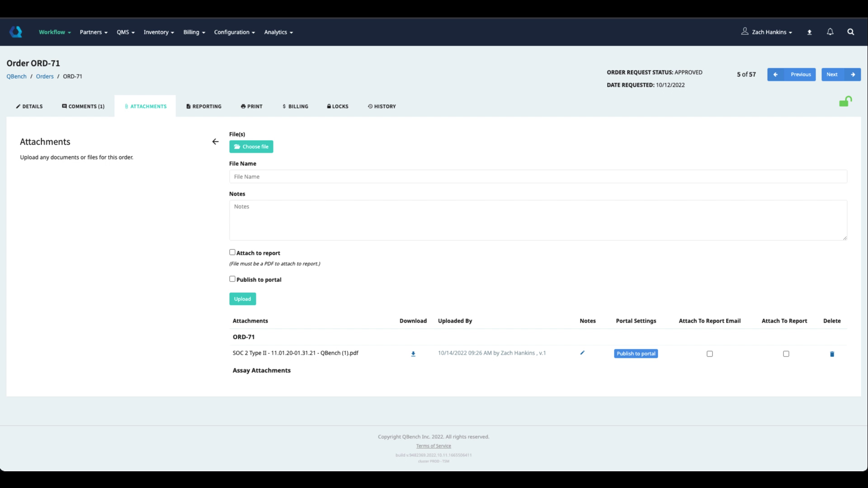Click into the File Name input field
This screenshot has width=868, height=488.
click(538, 177)
